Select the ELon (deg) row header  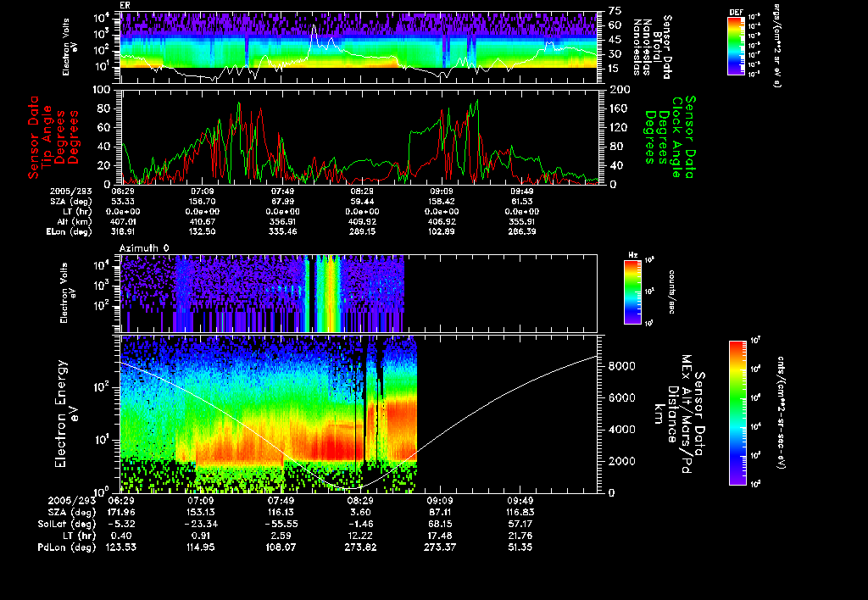(x=70, y=232)
